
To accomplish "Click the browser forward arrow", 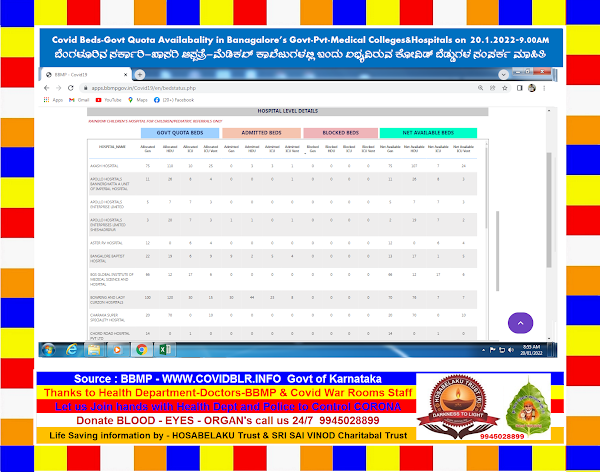I will (59, 88).
